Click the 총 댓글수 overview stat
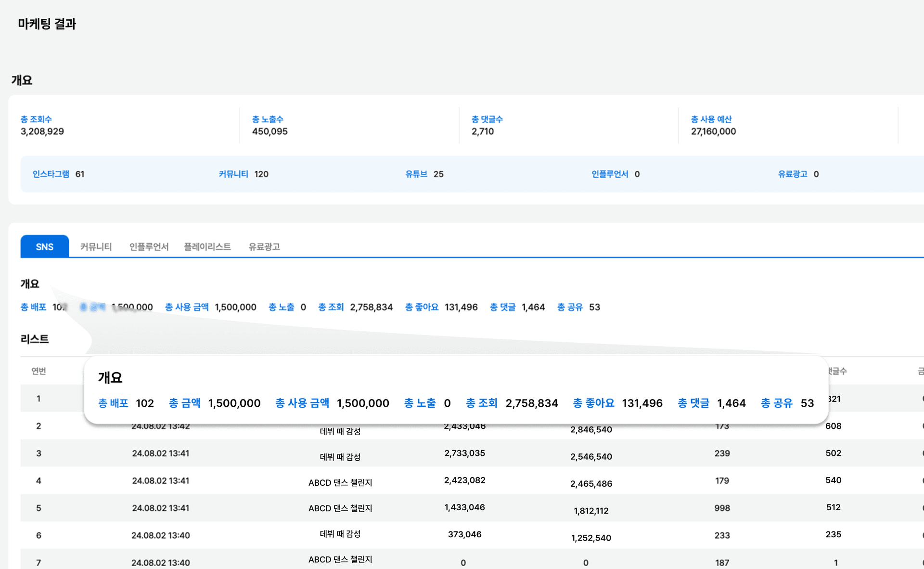 pos(487,125)
